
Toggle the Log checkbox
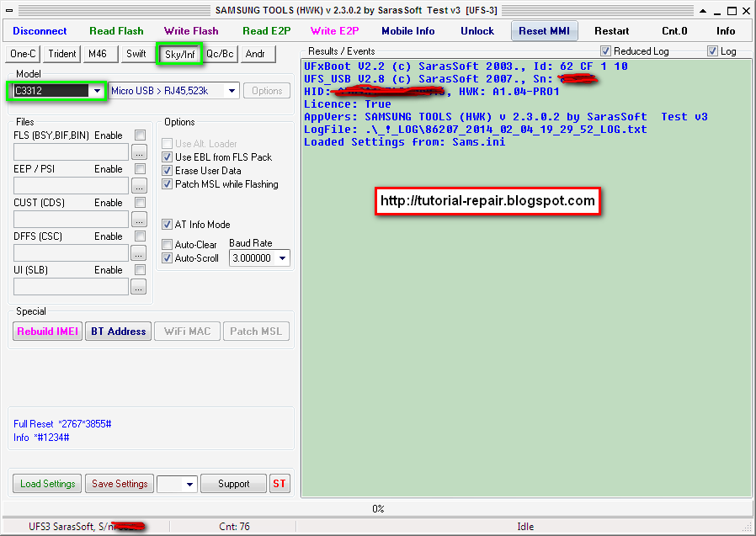click(x=712, y=51)
